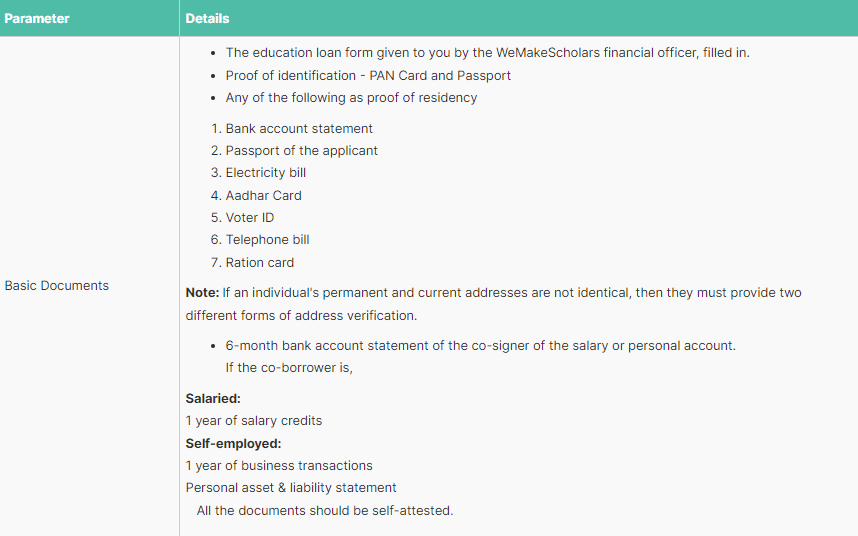Click the bold Note: label

[202, 293]
